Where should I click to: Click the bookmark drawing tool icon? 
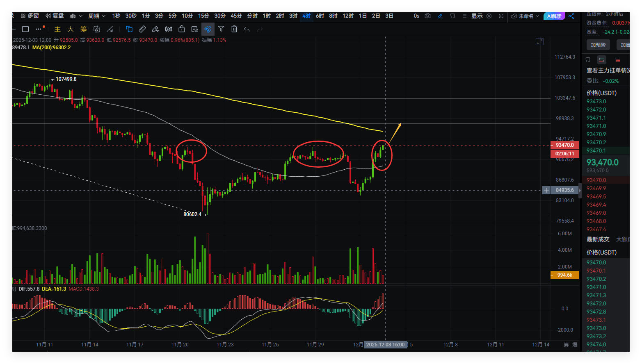(x=129, y=29)
